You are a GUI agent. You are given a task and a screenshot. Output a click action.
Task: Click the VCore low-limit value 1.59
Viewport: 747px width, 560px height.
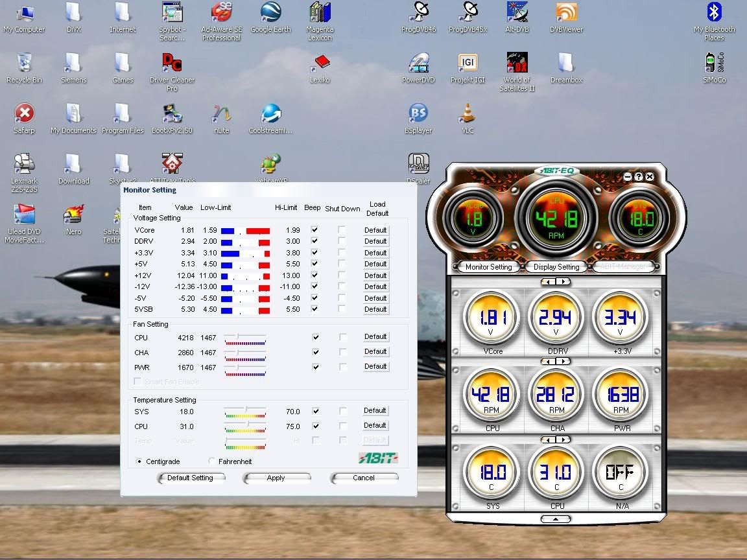(209, 230)
